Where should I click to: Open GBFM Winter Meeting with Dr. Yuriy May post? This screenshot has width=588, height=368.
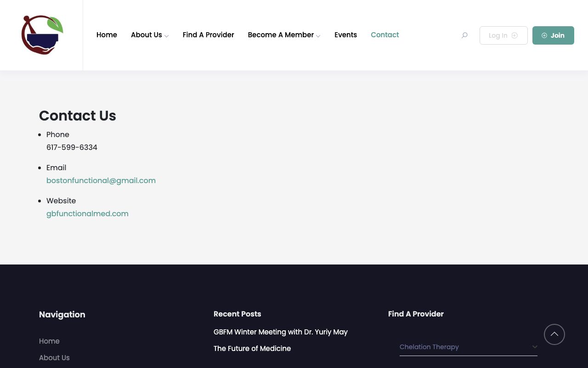click(280, 332)
